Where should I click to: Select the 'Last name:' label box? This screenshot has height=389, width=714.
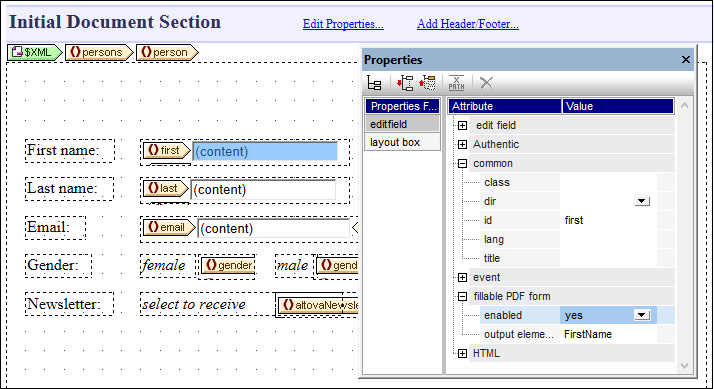point(69,189)
